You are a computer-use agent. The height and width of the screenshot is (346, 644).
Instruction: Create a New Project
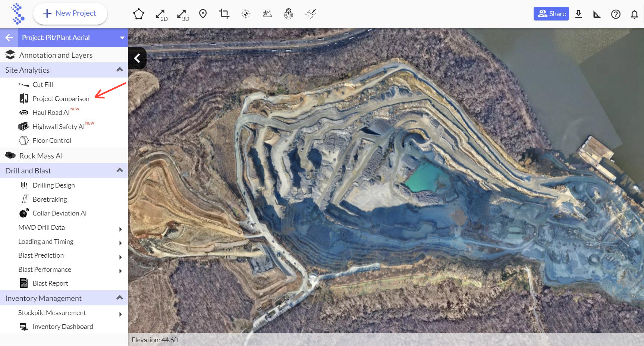[x=70, y=14]
